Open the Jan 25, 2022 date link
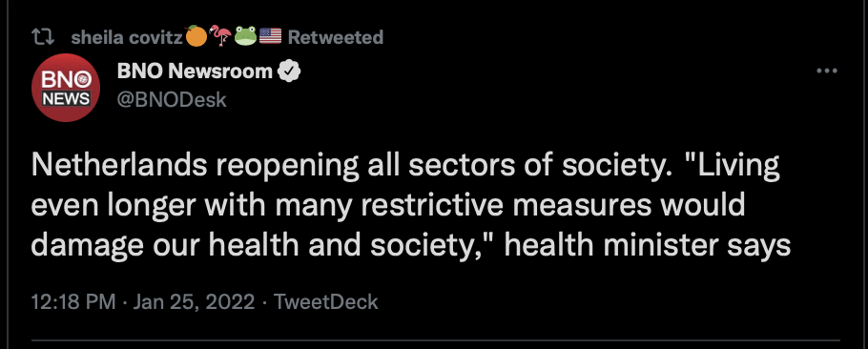The image size is (868, 349). click(195, 302)
